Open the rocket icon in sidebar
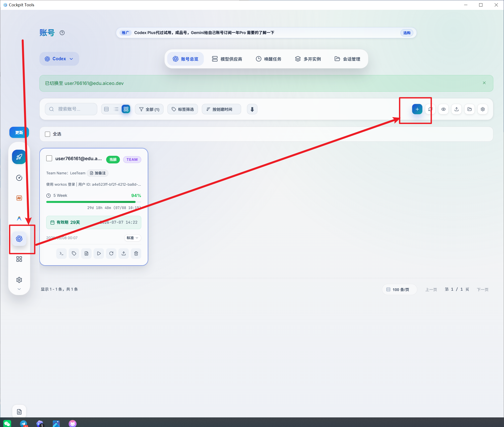The height and width of the screenshot is (427, 504). click(x=19, y=157)
